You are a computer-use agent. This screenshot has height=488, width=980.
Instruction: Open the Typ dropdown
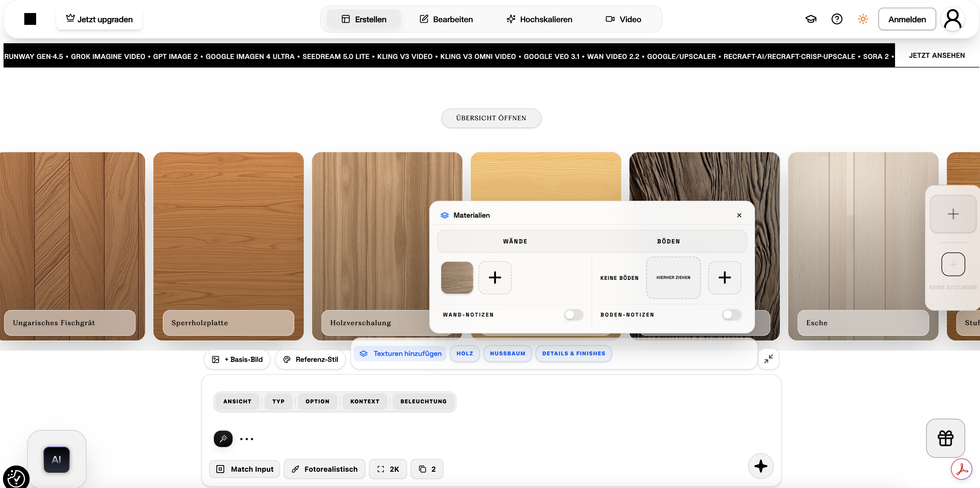tap(278, 401)
